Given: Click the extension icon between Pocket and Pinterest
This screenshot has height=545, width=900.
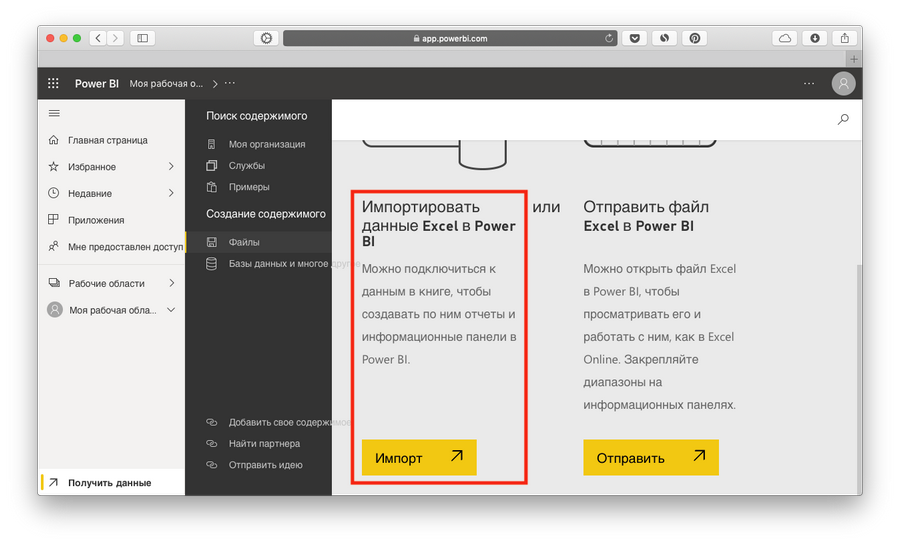Looking at the screenshot, I should click(x=665, y=38).
